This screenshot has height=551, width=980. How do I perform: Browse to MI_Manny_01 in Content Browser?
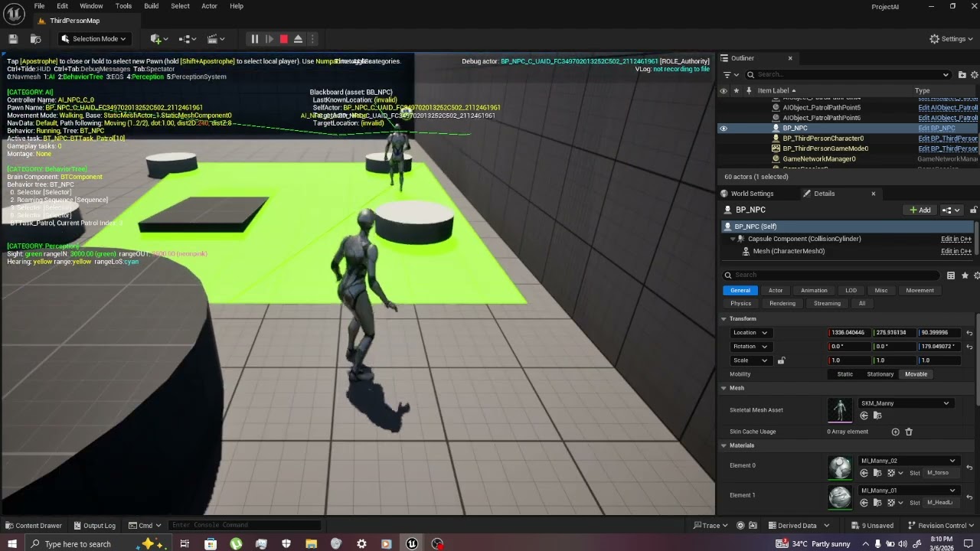pyautogui.click(x=877, y=503)
